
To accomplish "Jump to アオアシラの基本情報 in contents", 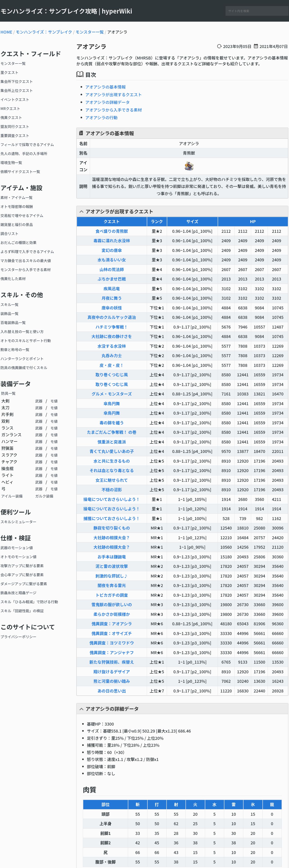I will (105, 87).
